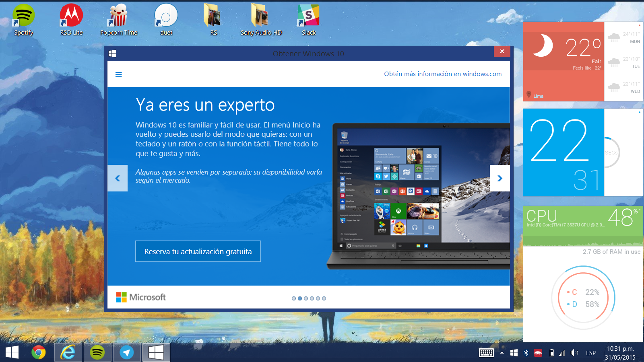
Task: Click Reserva tu actualización gratuita button
Action: coord(198,251)
